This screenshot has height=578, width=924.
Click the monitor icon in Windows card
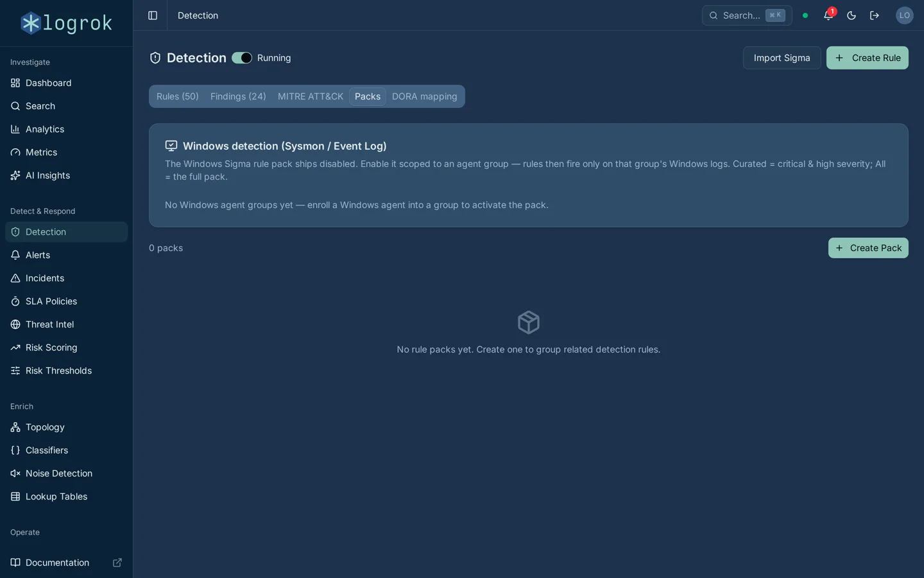point(171,146)
